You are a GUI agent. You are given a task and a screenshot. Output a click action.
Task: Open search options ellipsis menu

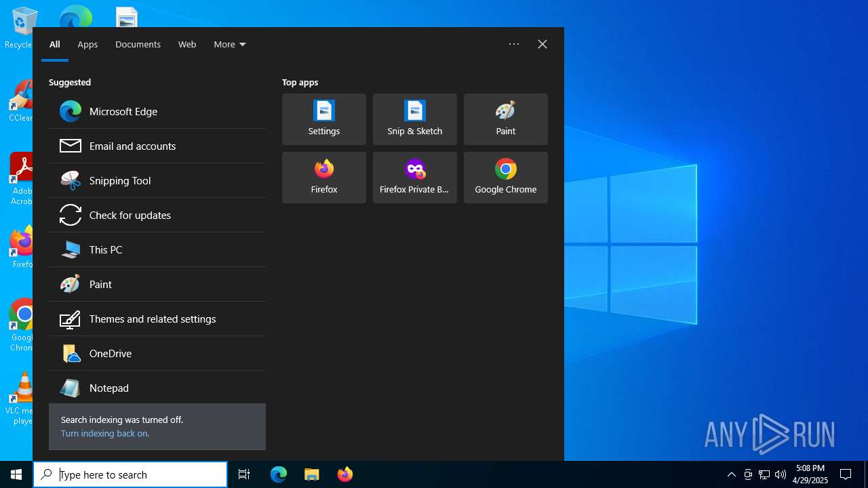coord(514,44)
